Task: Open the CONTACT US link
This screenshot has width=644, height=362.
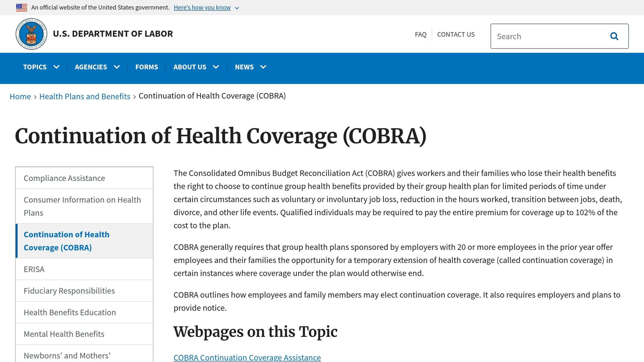Action: [x=456, y=35]
